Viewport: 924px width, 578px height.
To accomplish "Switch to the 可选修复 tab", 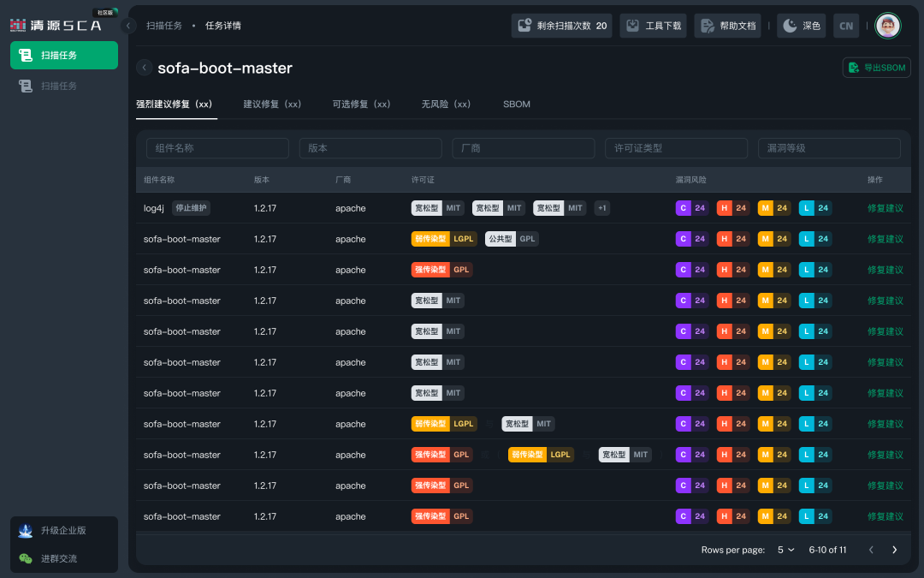I will (361, 104).
